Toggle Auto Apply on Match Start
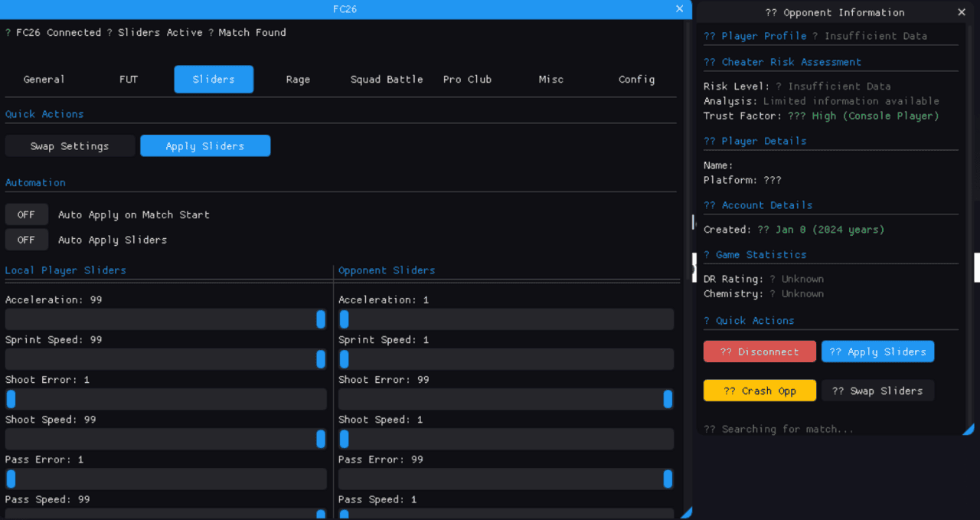This screenshot has height=520, width=980. [x=27, y=215]
